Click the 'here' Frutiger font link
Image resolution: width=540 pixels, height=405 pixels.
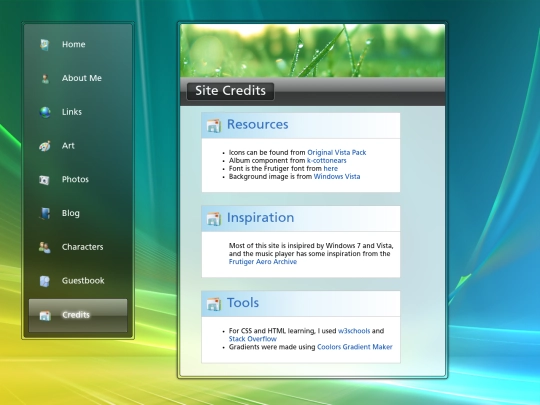tap(330, 168)
